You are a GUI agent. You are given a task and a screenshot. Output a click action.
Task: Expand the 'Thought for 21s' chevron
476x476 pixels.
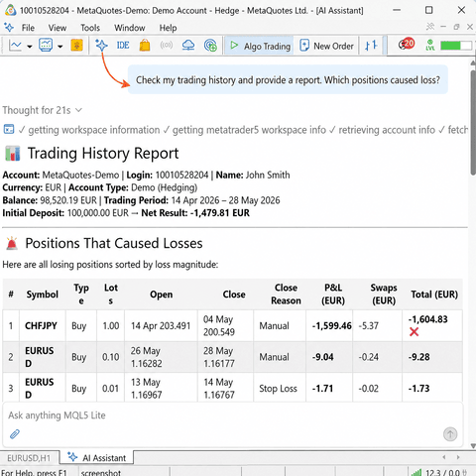[x=78, y=110]
